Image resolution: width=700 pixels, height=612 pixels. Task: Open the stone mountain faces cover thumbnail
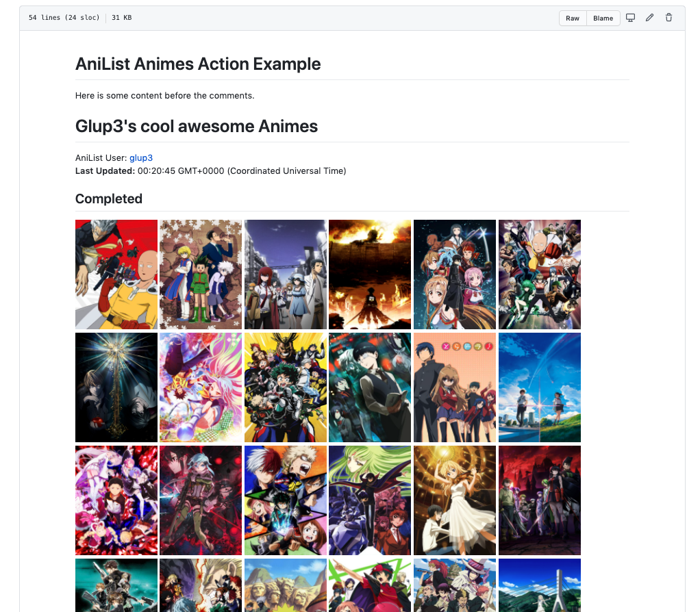click(286, 585)
